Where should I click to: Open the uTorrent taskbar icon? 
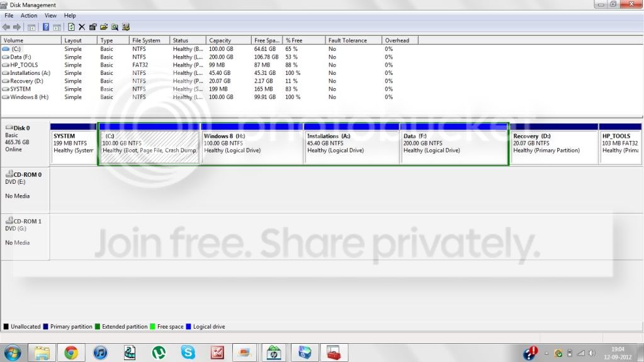tap(159, 353)
